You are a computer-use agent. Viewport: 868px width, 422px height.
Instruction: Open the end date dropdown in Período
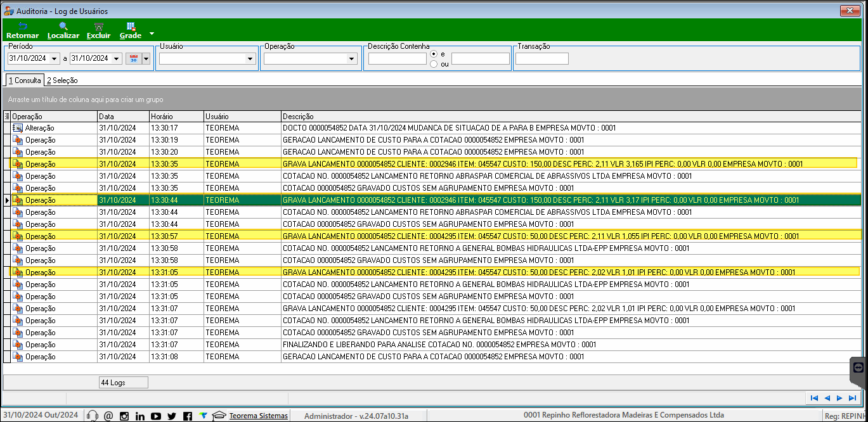[116, 59]
